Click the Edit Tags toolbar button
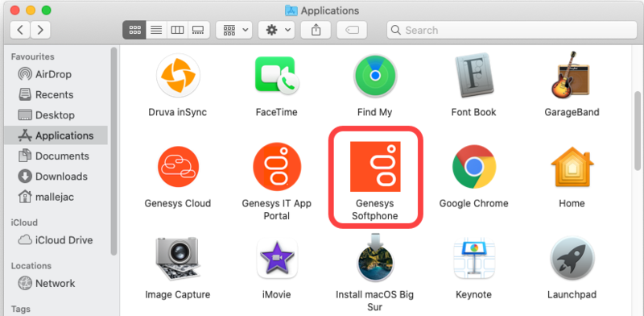This screenshot has width=644, height=316. coord(352,30)
